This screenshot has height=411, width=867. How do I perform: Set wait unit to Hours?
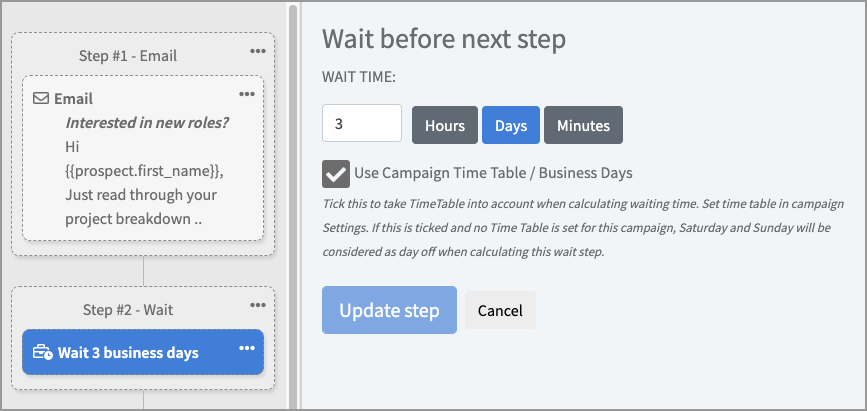pos(445,125)
